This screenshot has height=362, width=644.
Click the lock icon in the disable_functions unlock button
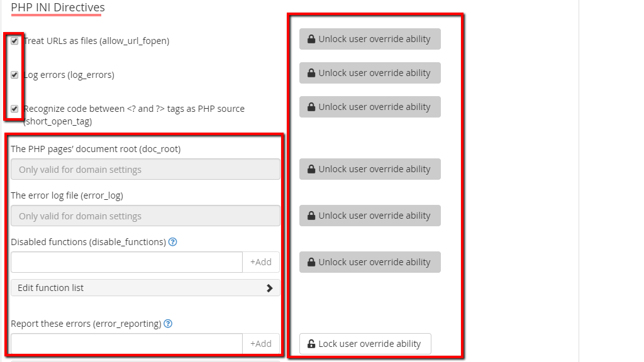coord(311,262)
